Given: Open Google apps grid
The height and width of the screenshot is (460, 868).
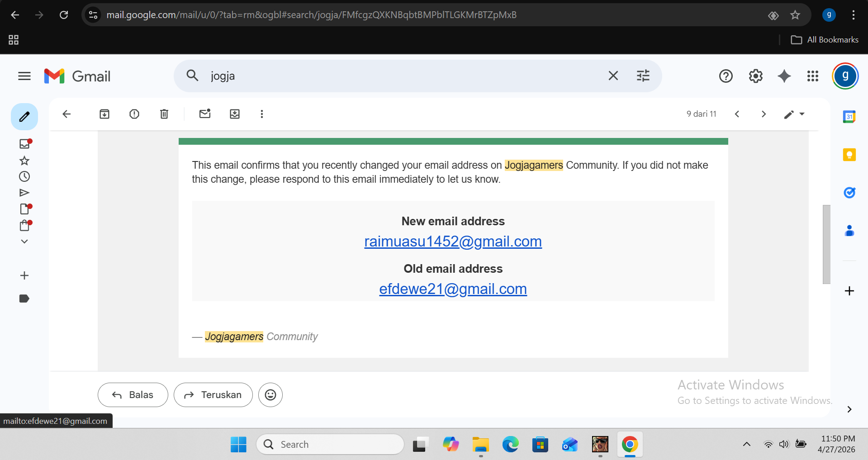Looking at the screenshot, I should point(813,76).
